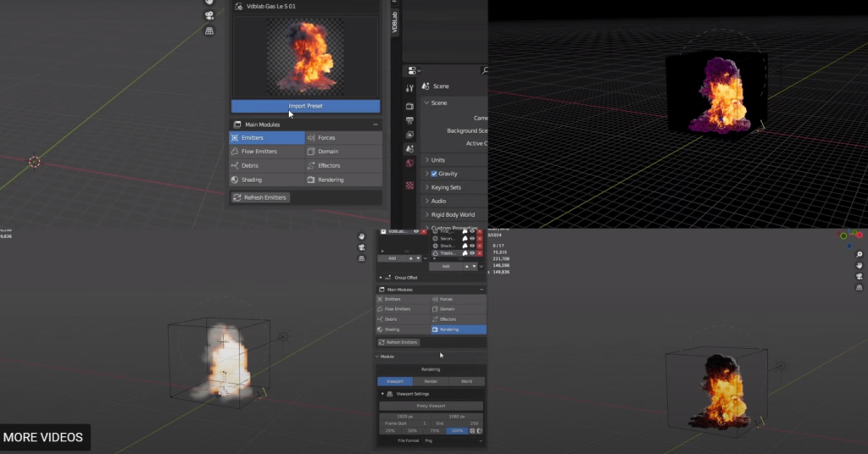This screenshot has height=454, width=868.
Task: Collapse the Scene subpanel chevron
Action: click(x=427, y=102)
